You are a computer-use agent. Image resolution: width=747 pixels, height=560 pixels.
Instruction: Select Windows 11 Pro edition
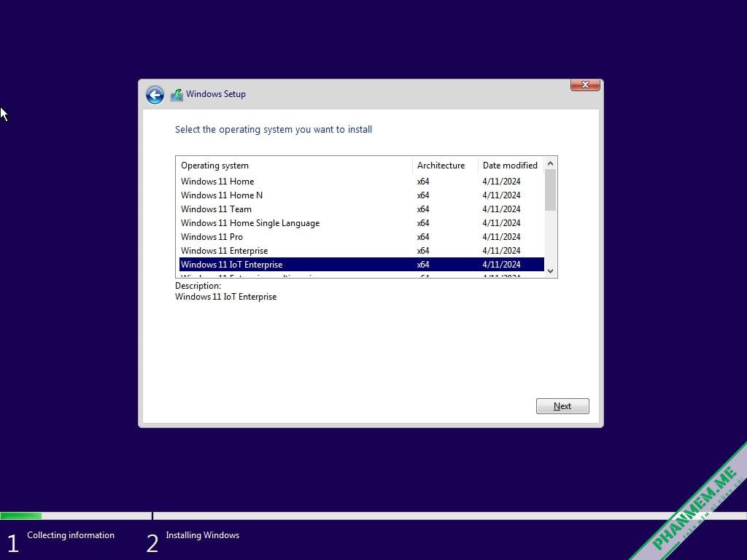(362, 237)
